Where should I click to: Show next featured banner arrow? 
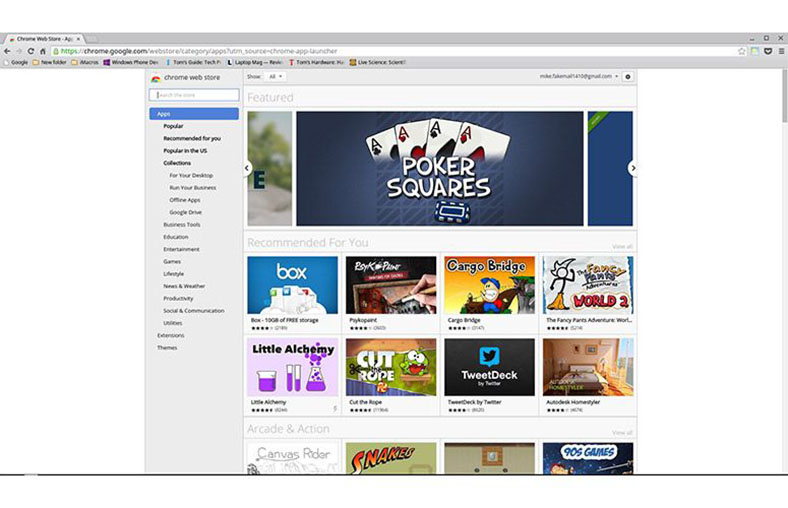pos(633,168)
